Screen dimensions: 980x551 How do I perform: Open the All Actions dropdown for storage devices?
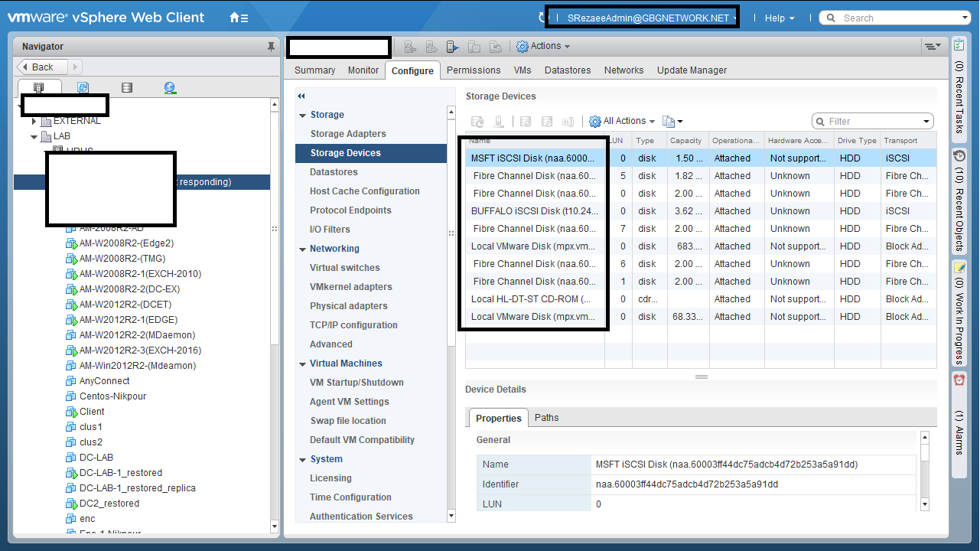[x=621, y=121]
